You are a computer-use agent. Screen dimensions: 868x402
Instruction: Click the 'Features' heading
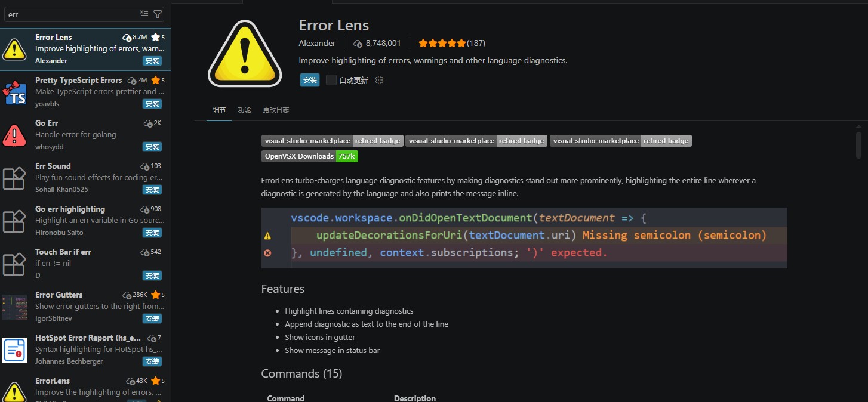[283, 289]
